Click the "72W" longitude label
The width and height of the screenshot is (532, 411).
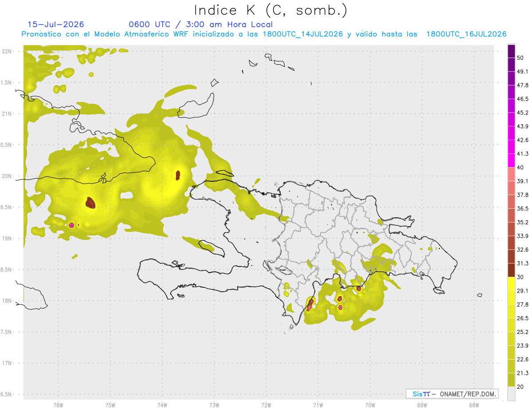coord(266,405)
